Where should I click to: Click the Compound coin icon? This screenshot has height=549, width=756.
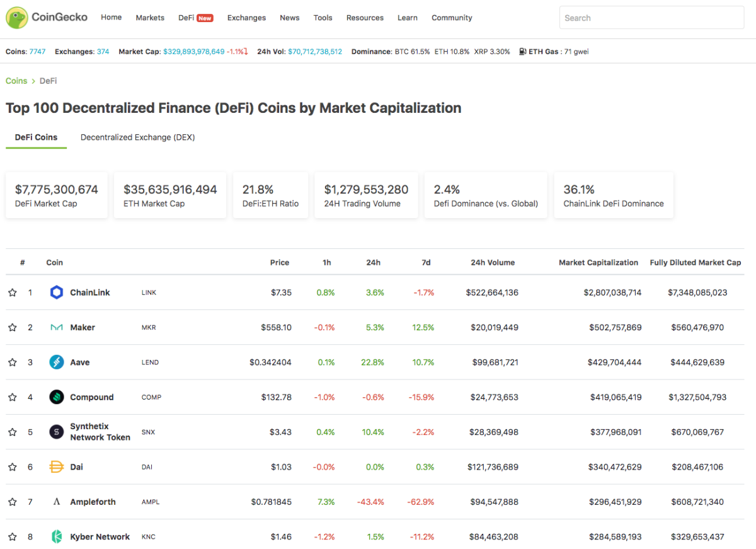[x=57, y=397]
